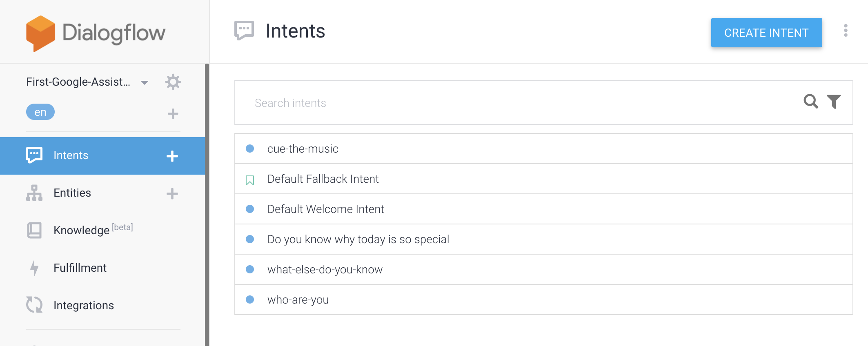Select the en language pill
Image resolution: width=868 pixels, height=346 pixels.
[x=40, y=112]
